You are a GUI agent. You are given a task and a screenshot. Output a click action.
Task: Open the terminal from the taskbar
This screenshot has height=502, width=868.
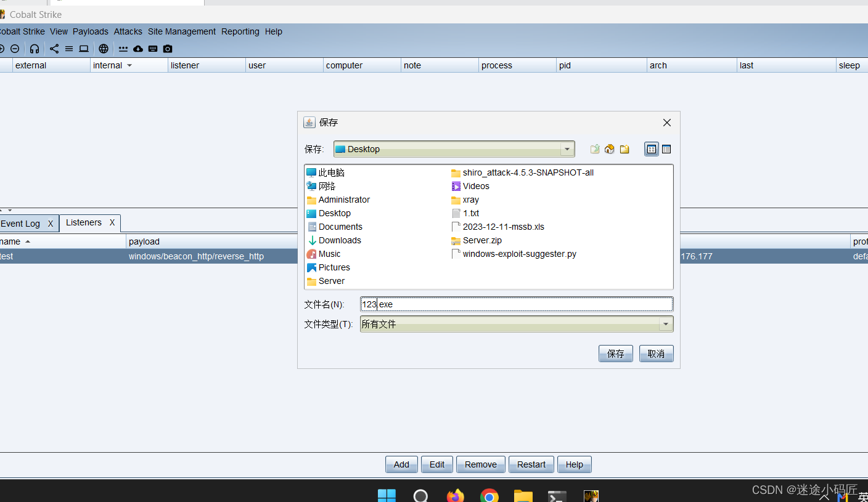(557, 496)
